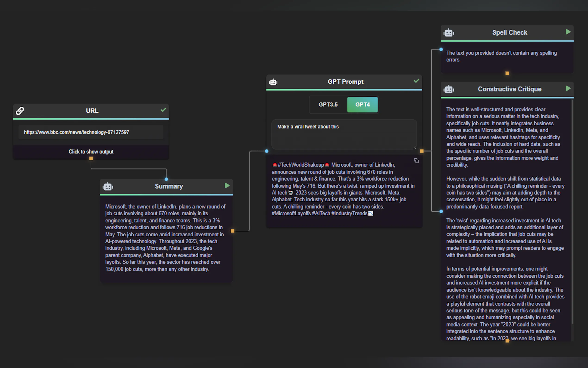Click the '#AITech' hashtag in the tweet
Screen dimensions: 588x368
click(x=321, y=213)
